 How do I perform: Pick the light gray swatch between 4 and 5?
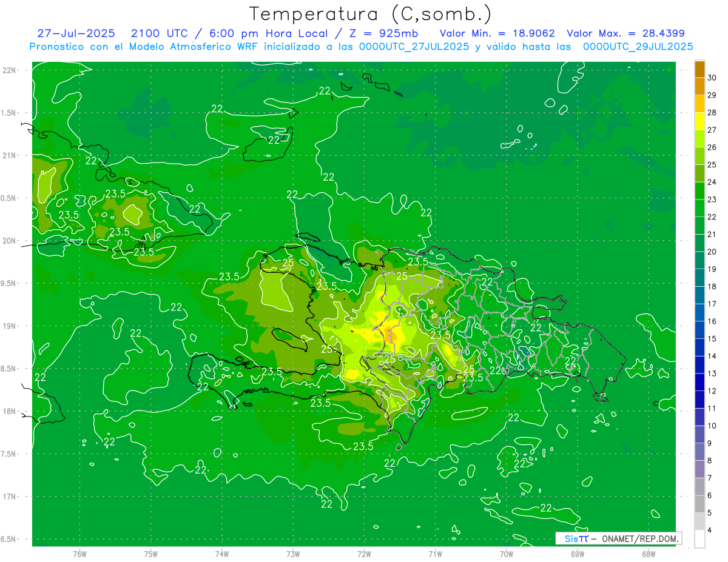700,521
